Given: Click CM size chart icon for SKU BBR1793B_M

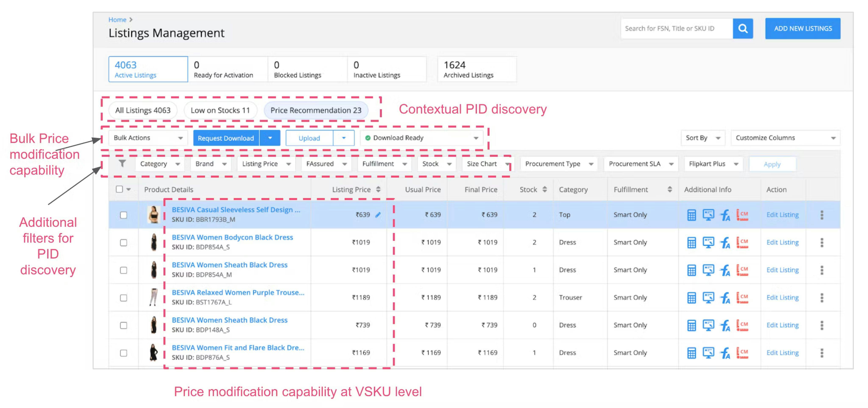Looking at the screenshot, I should click(x=742, y=215).
